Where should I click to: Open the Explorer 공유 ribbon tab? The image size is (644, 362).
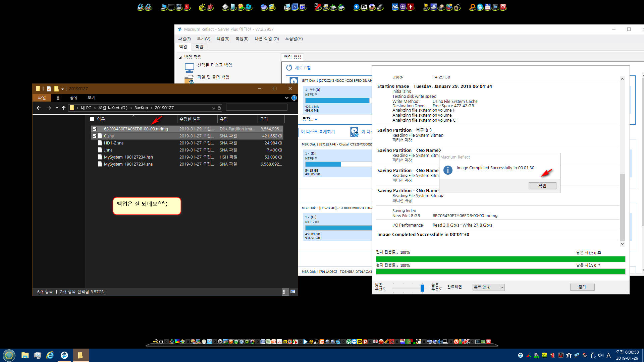click(74, 98)
